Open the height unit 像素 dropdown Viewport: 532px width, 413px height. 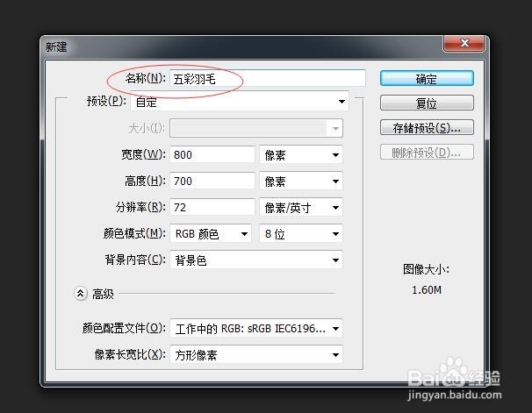(301, 181)
